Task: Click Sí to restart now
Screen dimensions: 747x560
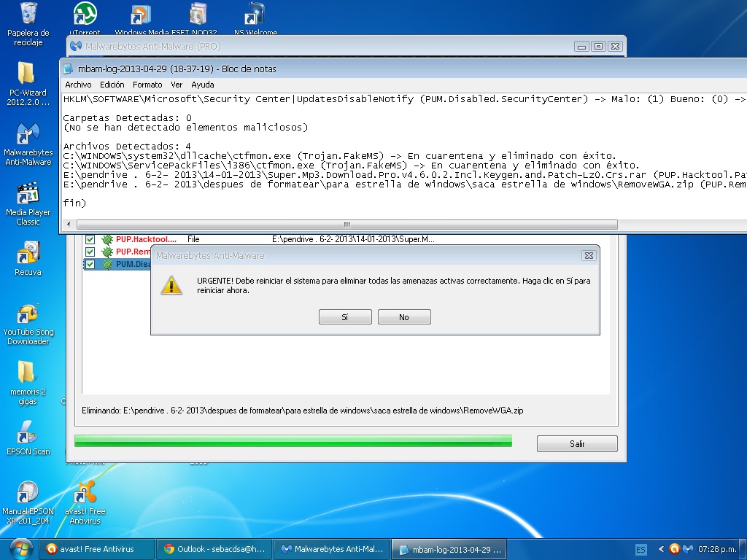Action: [345, 317]
